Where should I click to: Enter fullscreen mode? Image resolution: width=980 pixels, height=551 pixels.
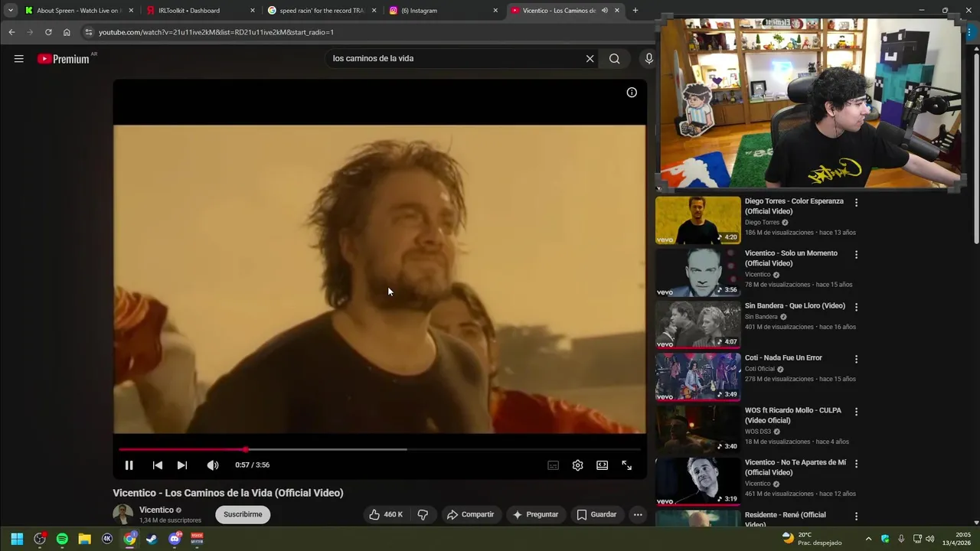click(626, 465)
